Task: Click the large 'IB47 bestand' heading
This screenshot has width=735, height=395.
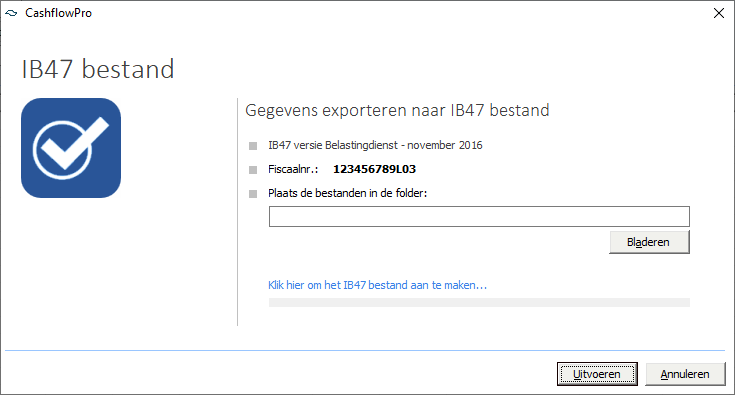Action: pyautogui.click(x=98, y=69)
